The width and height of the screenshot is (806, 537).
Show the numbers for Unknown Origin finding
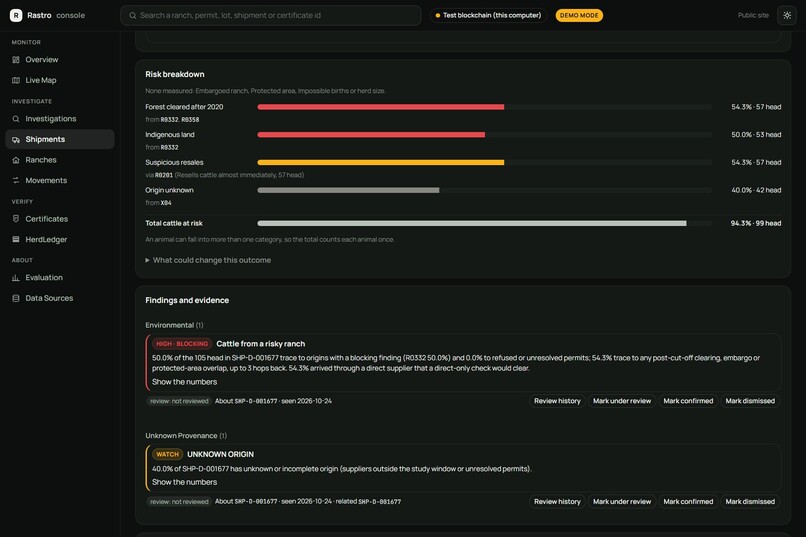[185, 482]
